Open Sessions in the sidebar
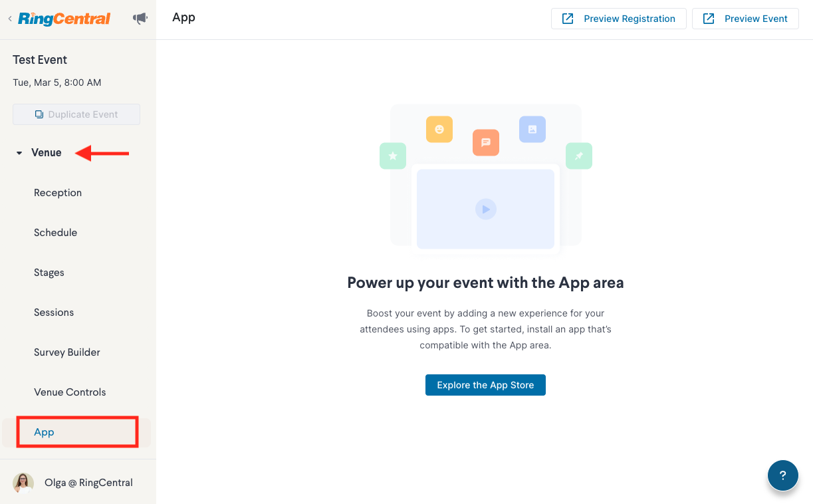Viewport: 813px width, 504px height. click(x=78, y=313)
